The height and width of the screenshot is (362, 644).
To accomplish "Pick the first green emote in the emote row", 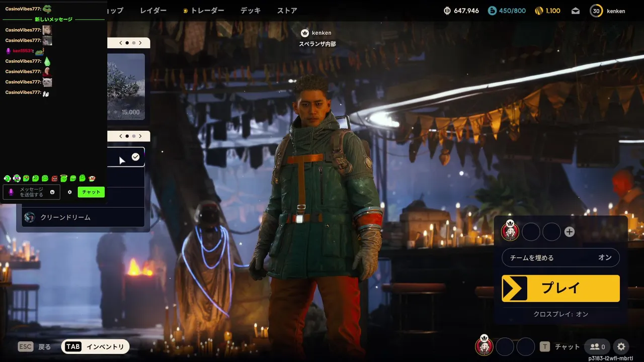I will point(7,178).
